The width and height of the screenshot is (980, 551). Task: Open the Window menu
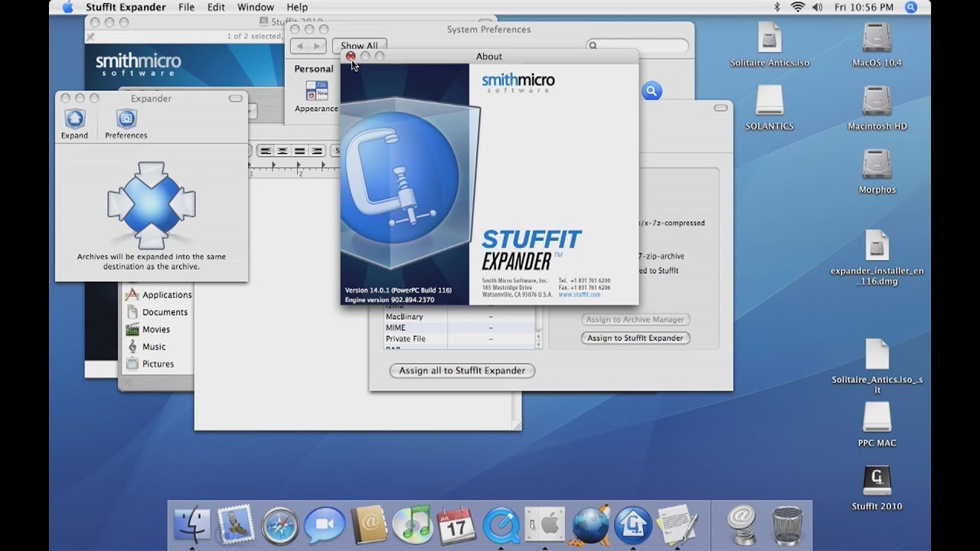[x=256, y=8]
